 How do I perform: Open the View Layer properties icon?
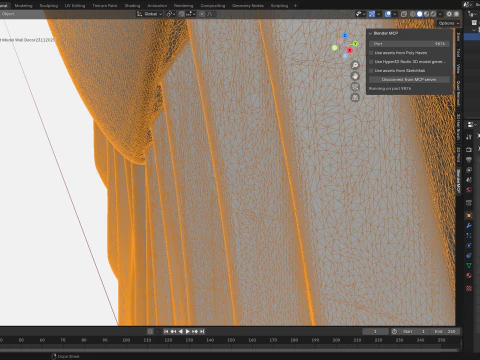click(469, 170)
